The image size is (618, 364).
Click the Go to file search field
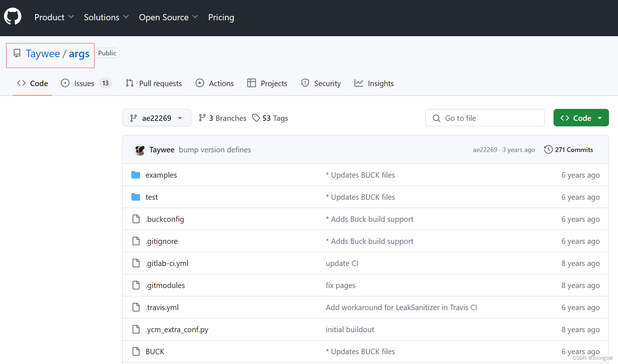click(x=485, y=118)
